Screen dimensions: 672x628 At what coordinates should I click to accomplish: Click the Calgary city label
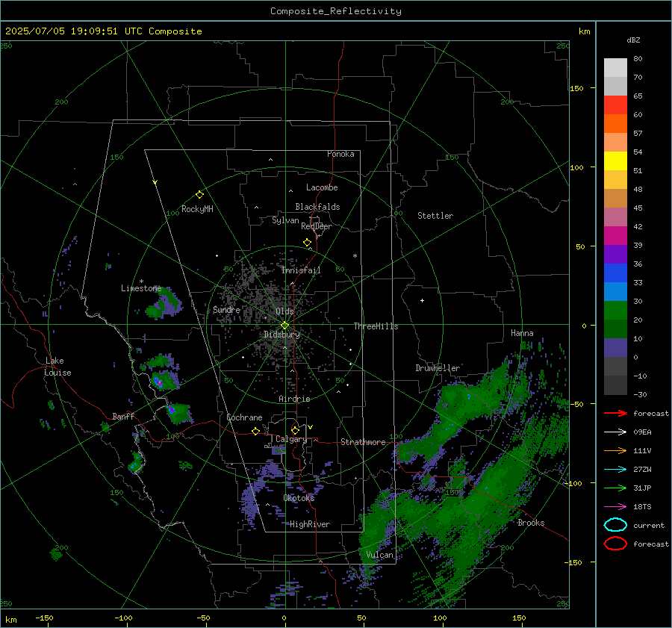point(291,439)
